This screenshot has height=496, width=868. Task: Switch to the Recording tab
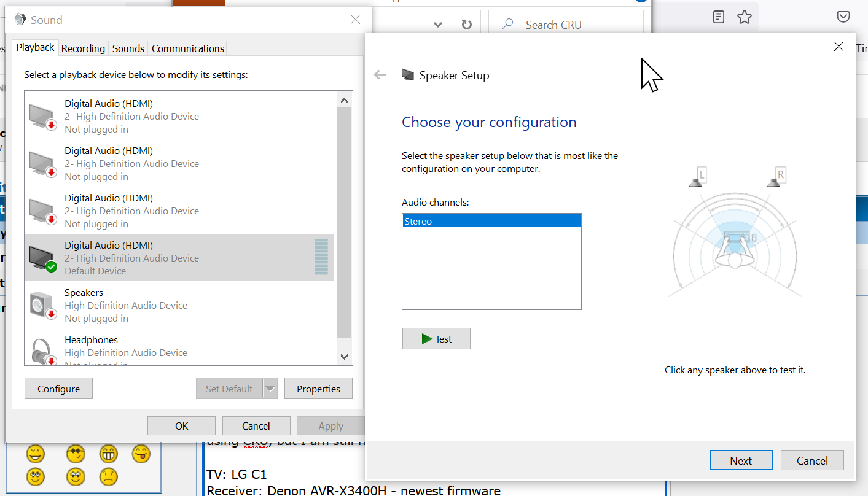(x=83, y=48)
